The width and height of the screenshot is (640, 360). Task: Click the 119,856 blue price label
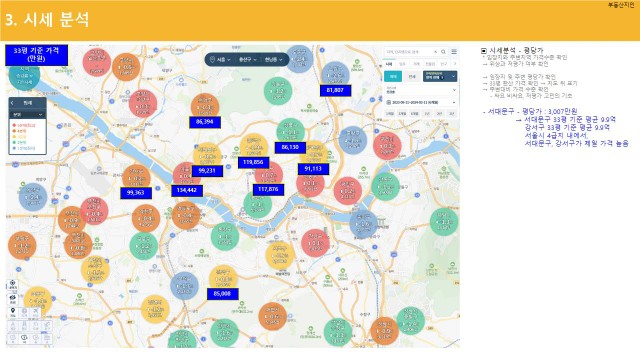(253, 162)
